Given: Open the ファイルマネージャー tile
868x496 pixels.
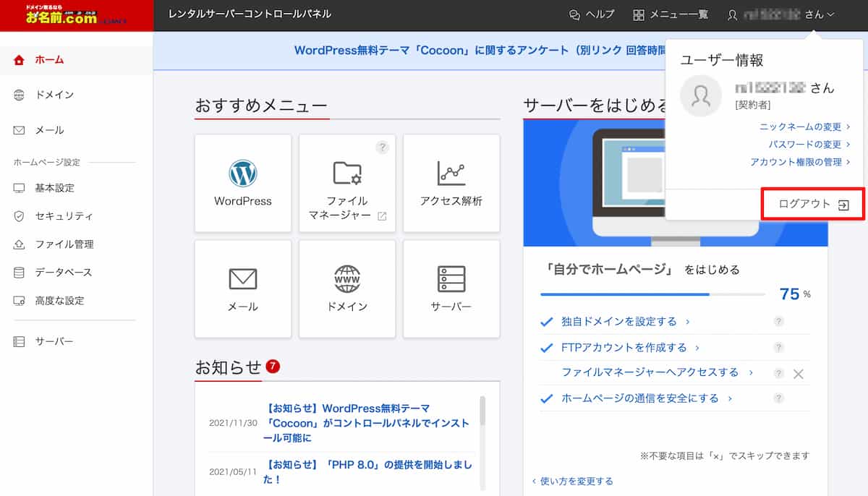Looking at the screenshot, I should [347, 183].
